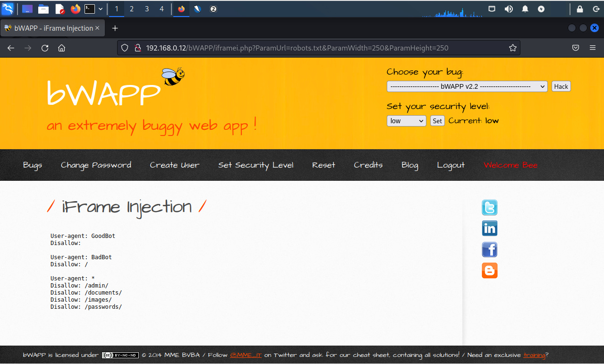Open the Change Password menu item
The height and width of the screenshot is (364, 604).
click(x=96, y=165)
